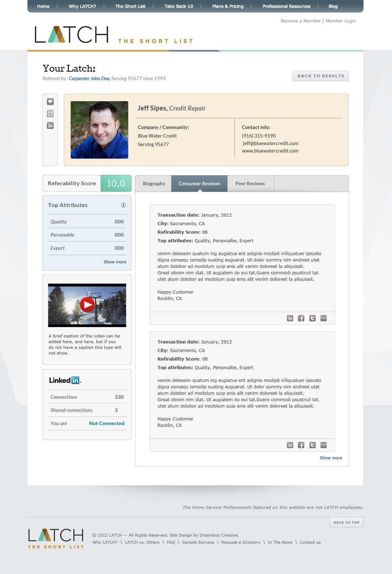This screenshot has height=574, width=392.
Task: Open Request a Directory footer link
Action: point(241,542)
